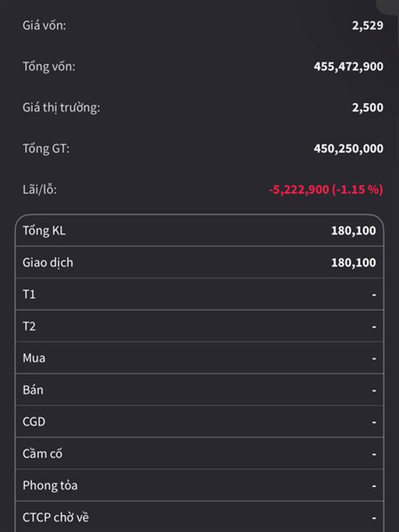Open the Giao dịch row
Image resolution: width=399 pixels, height=532 pixels.
199,263
